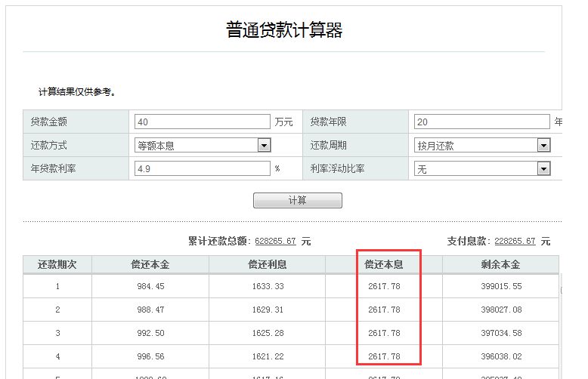Click the 还款周期 label
Viewport: 588px width, 379px height.
328,145
